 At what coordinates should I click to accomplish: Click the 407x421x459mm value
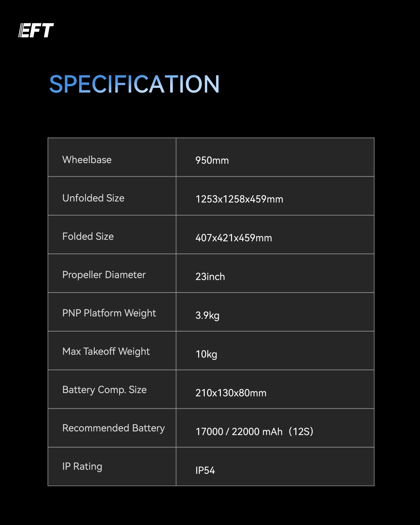coord(233,238)
